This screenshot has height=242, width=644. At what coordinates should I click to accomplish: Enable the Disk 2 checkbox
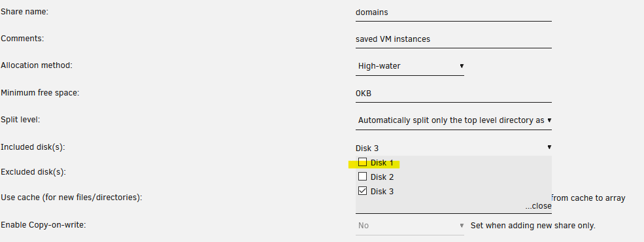pyautogui.click(x=362, y=177)
